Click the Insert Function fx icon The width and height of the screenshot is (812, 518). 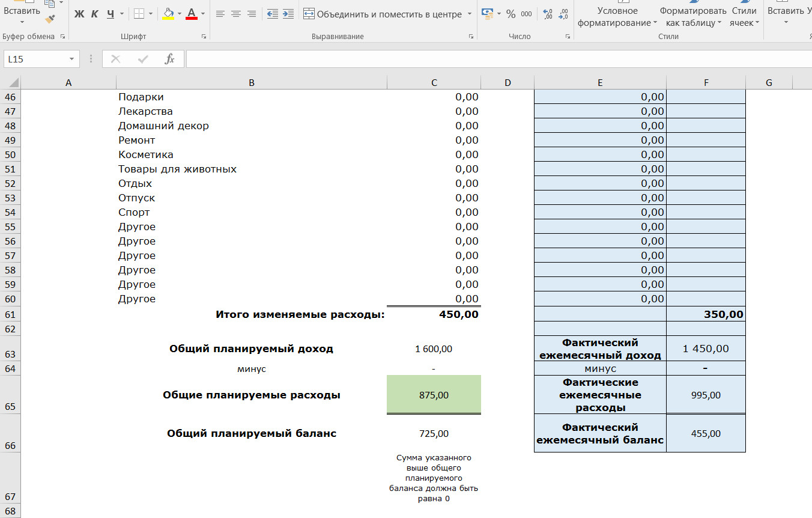[170, 59]
